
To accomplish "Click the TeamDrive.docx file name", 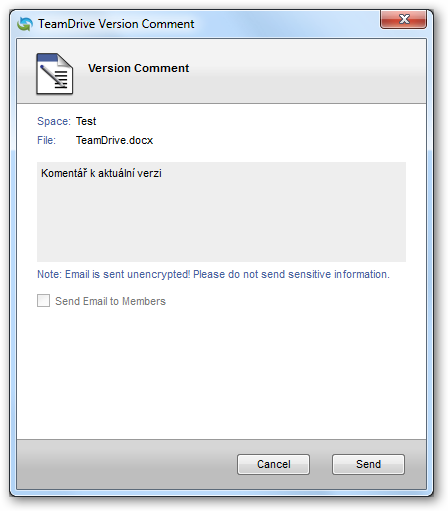I will click(114, 140).
